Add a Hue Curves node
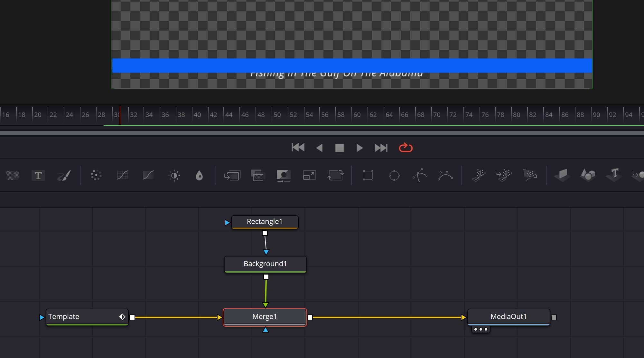Screen dimensions: 644x358 [x=148, y=175]
